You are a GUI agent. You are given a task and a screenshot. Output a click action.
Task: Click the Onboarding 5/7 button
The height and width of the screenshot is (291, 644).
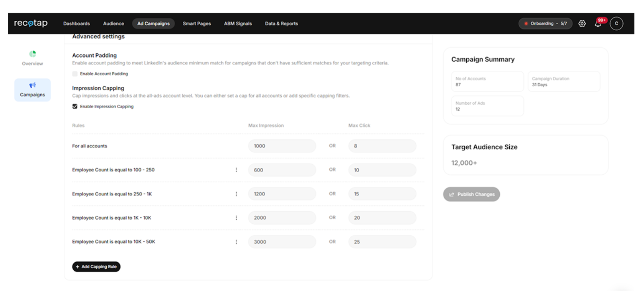tap(545, 23)
